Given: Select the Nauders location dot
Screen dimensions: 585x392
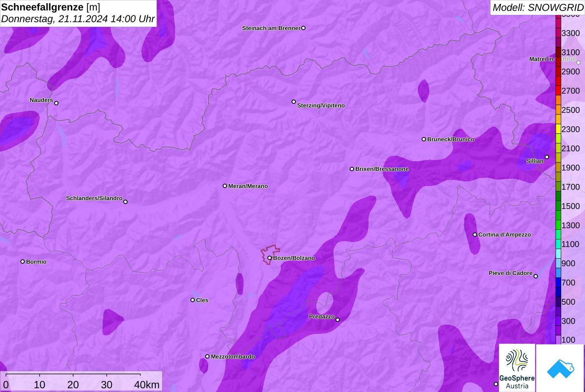Looking at the screenshot, I should click(56, 103).
